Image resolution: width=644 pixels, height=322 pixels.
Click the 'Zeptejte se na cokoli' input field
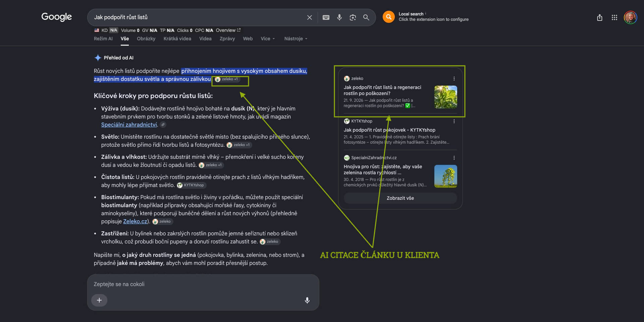[203, 284]
